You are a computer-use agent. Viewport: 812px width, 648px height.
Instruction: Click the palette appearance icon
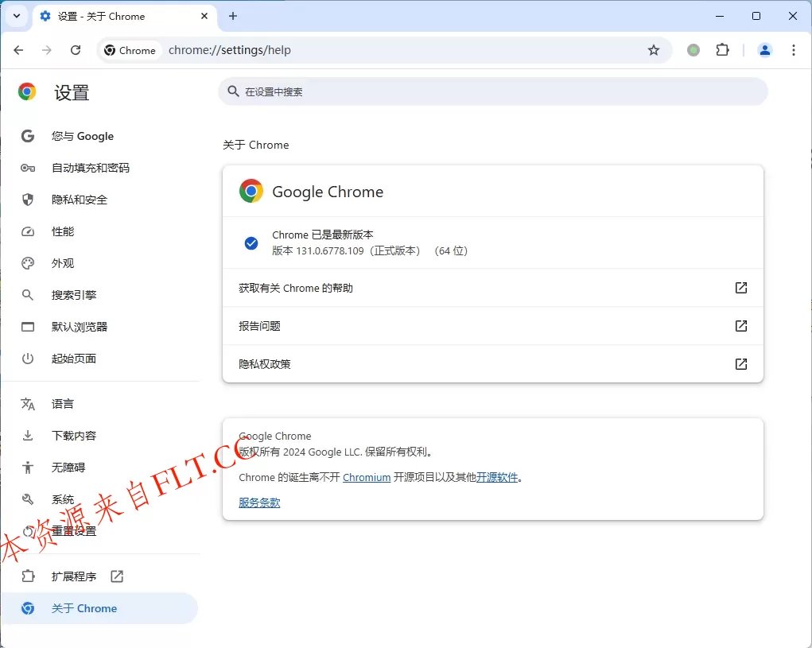coord(28,263)
